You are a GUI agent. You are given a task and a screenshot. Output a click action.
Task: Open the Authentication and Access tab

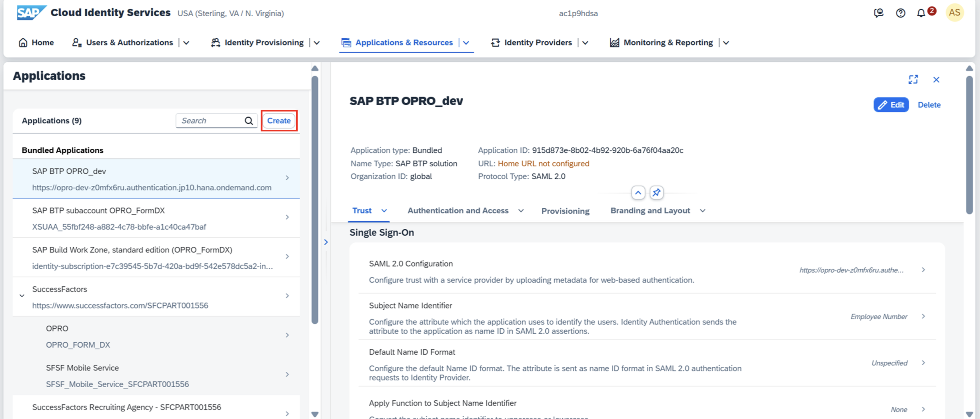pyautogui.click(x=458, y=211)
